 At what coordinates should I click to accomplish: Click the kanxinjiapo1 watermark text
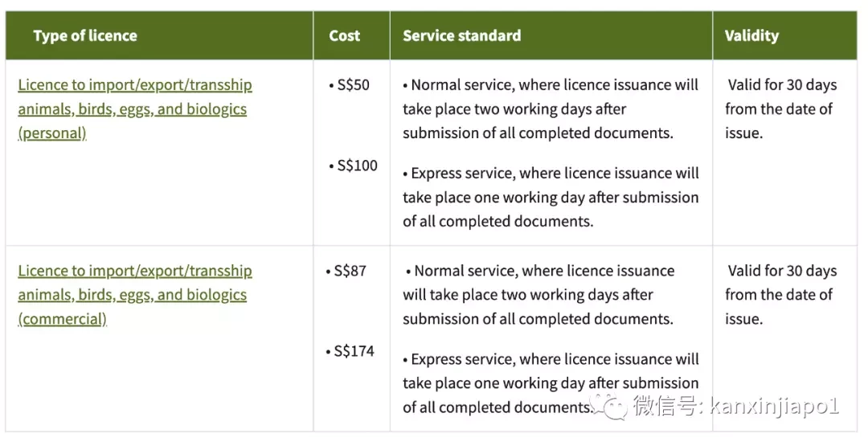[775, 407]
